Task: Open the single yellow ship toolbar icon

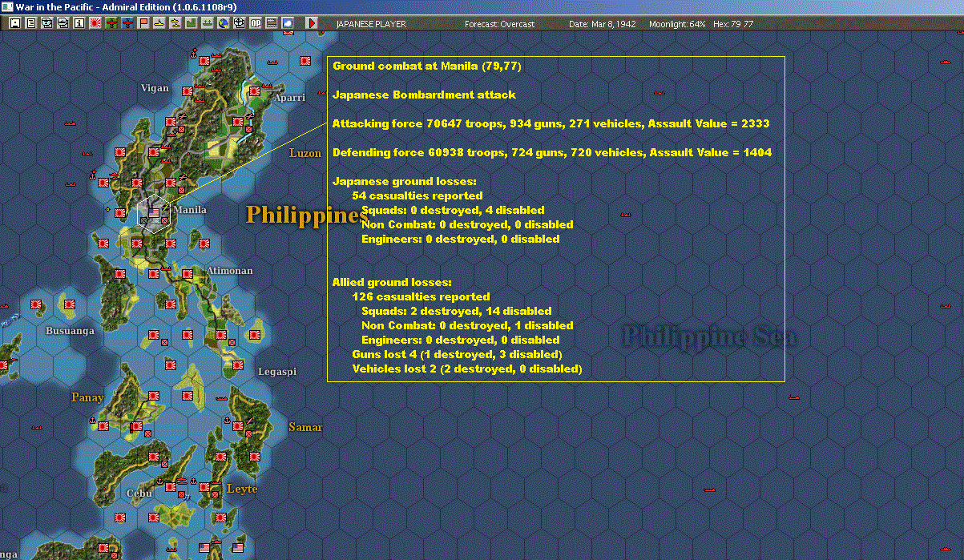Action: 159,23
